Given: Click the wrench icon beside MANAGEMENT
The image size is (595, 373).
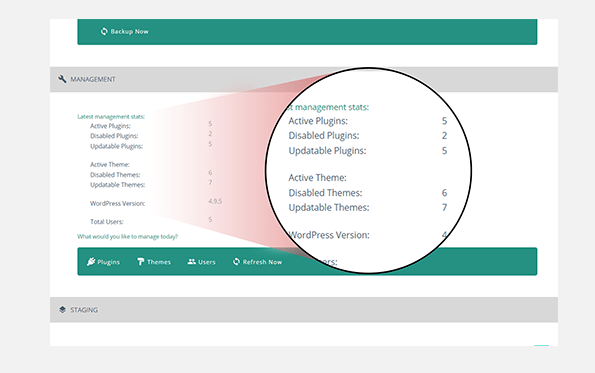Looking at the screenshot, I should point(62,79).
